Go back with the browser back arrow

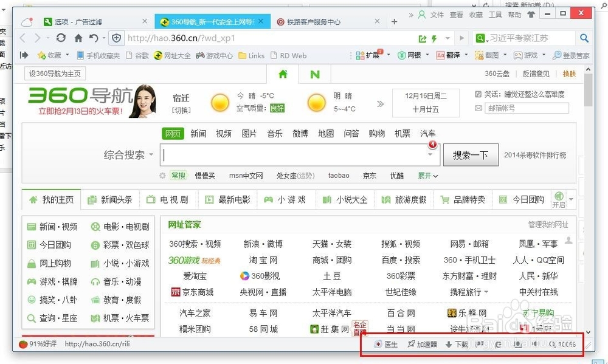click(22, 38)
